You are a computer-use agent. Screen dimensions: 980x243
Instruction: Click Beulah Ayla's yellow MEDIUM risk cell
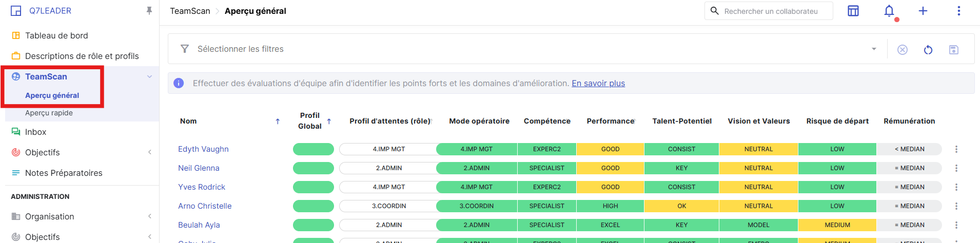[837, 225]
